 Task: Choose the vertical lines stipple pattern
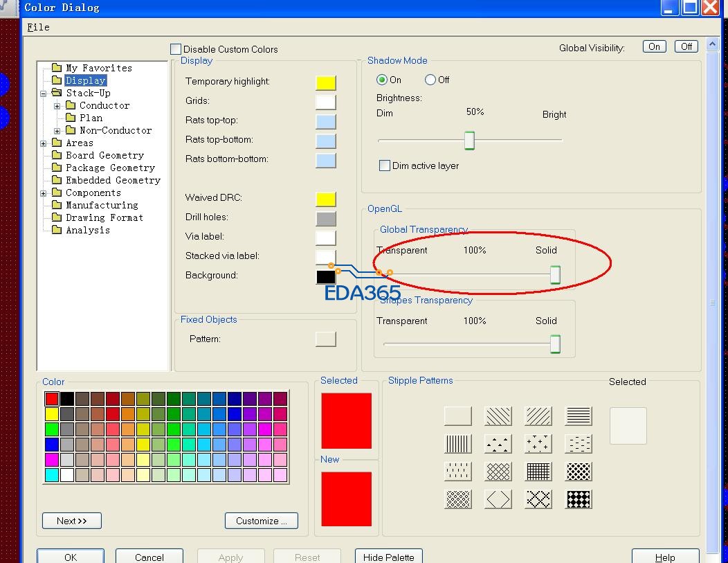click(x=457, y=443)
